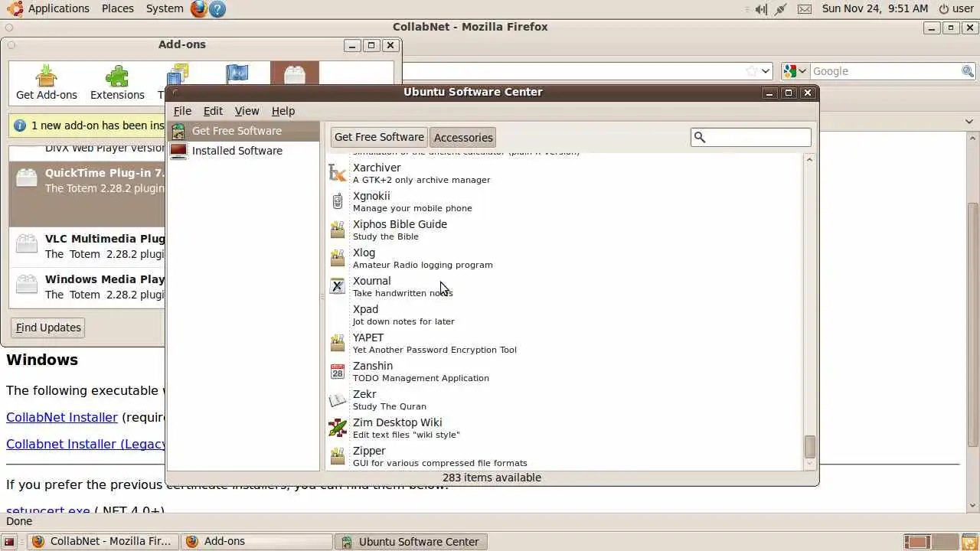Image resolution: width=980 pixels, height=551 pixels.
Task: Open the View menu in Software Center
Action: pyautogui.click(x=247, y=111)
